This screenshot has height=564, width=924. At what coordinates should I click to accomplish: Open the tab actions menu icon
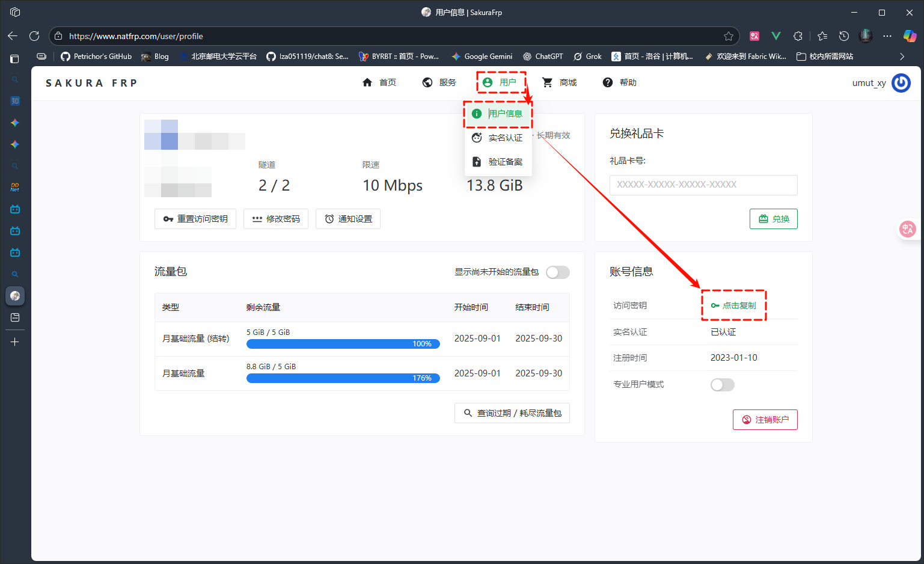tap(15, 12)
